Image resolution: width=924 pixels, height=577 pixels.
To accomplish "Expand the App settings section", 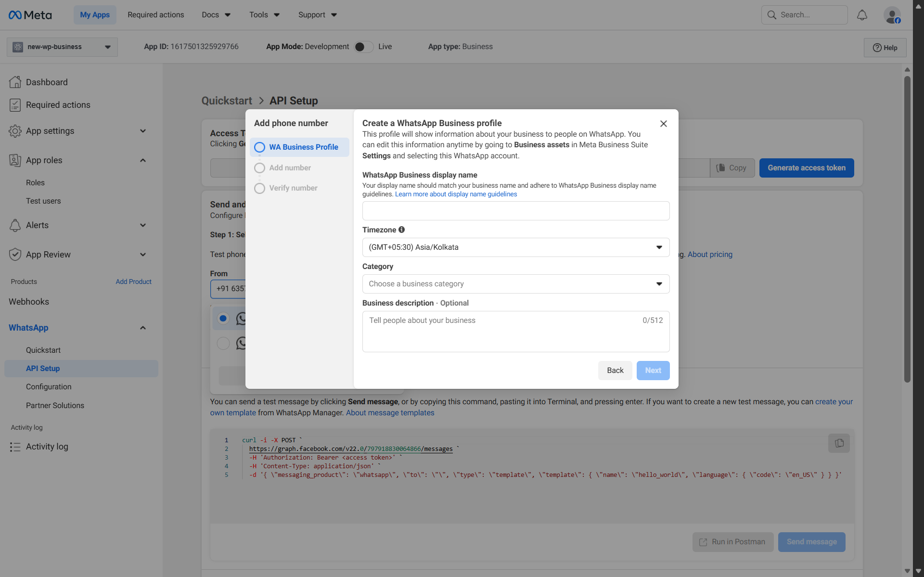I will coord(143,131).
